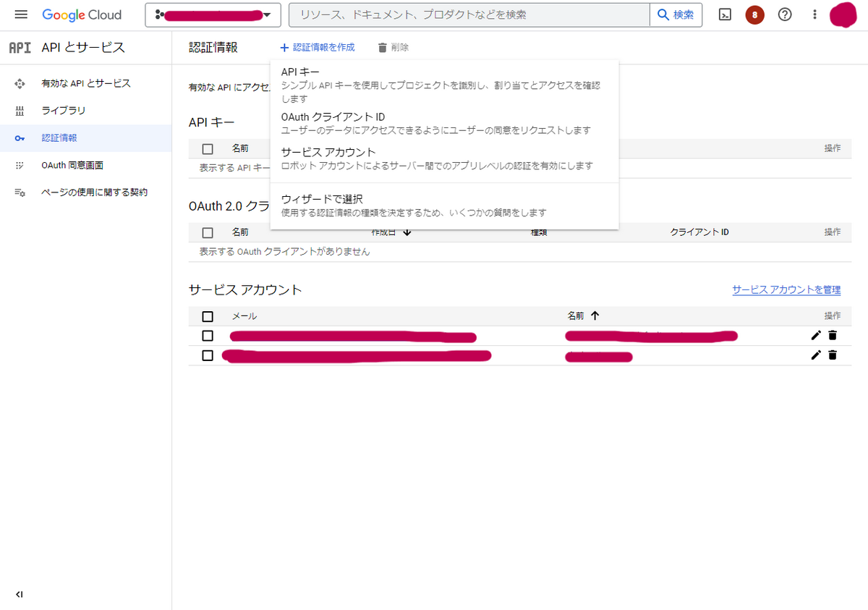Check the first service account row checkbox

pos(208,336)
